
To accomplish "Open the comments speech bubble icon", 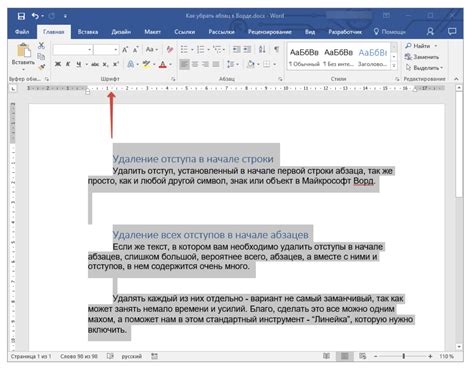I will point(452,32).
